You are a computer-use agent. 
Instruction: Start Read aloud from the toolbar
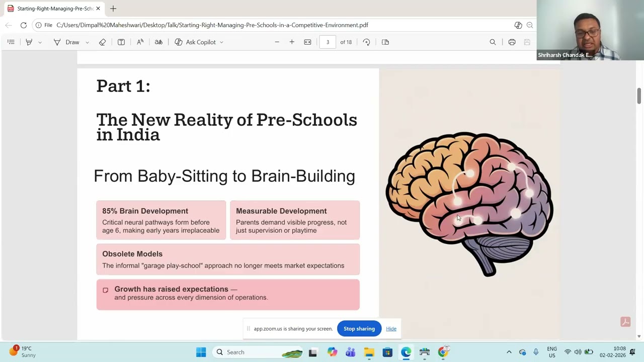[140, 42]
